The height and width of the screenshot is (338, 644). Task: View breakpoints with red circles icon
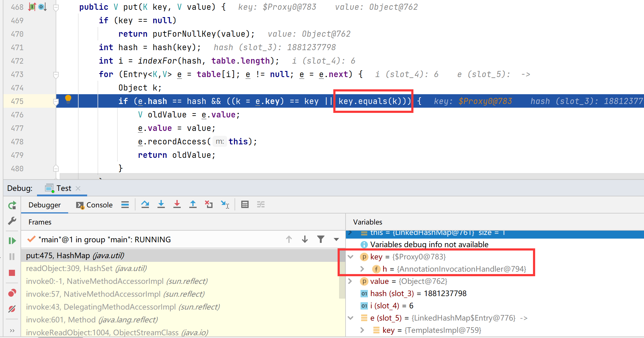[x=12, y=293]
